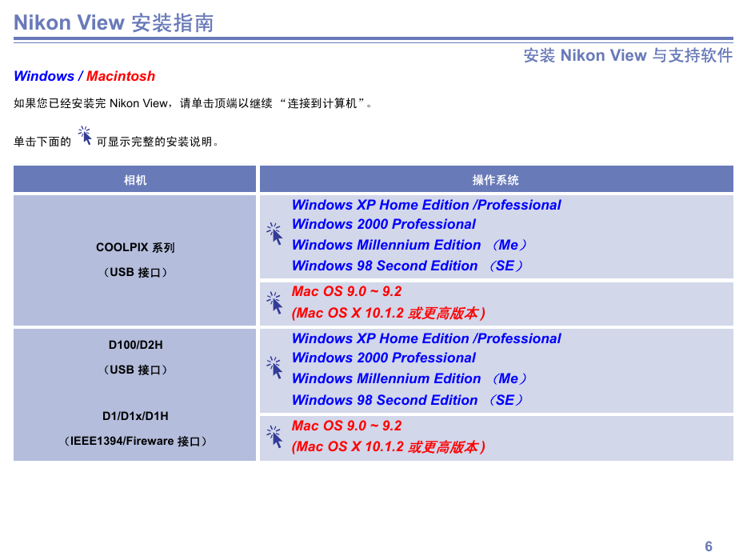
Task: Open Mac OS 9.0 ~ 9.2 link for COOLPIX
Action: point(346,291)
